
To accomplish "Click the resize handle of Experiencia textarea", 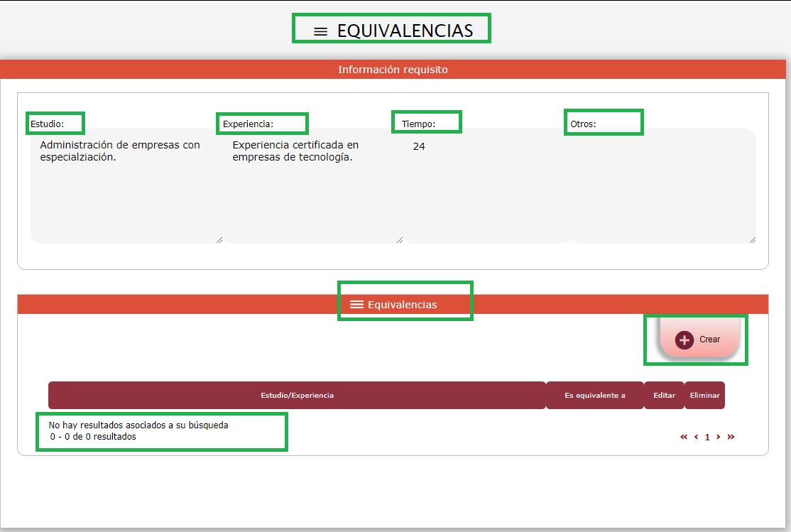I will point(400,240).
